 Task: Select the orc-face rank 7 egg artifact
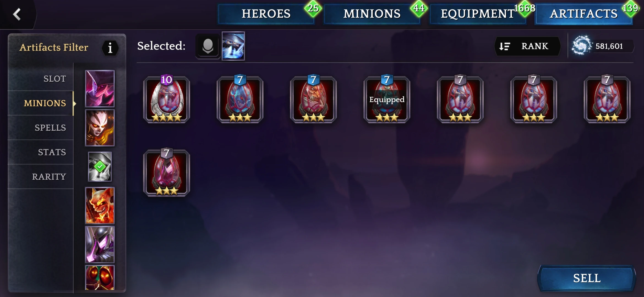(x=313, y=99)
